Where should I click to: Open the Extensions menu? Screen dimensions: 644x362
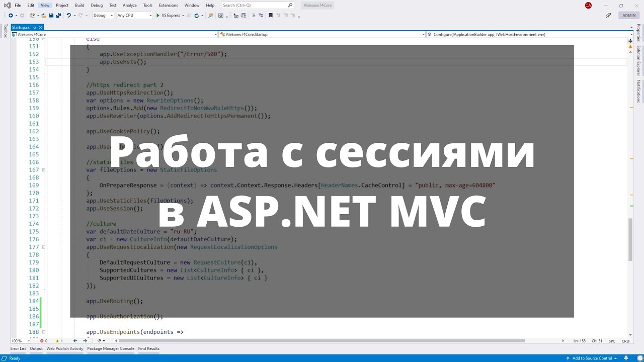[169, 6]
